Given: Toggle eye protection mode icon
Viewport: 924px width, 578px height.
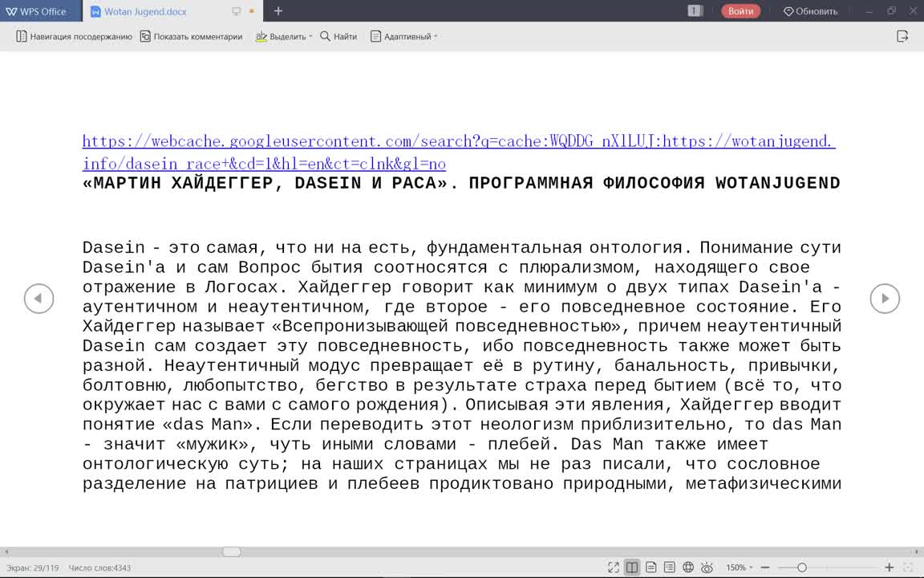Looking at the screenshot, I should (x=707, y=568).
